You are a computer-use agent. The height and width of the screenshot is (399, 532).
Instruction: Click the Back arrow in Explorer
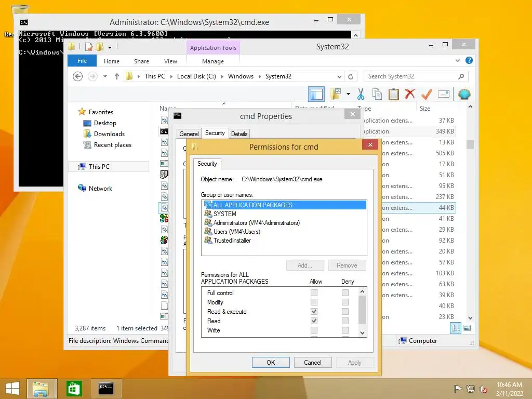click(x=78, y=76)
